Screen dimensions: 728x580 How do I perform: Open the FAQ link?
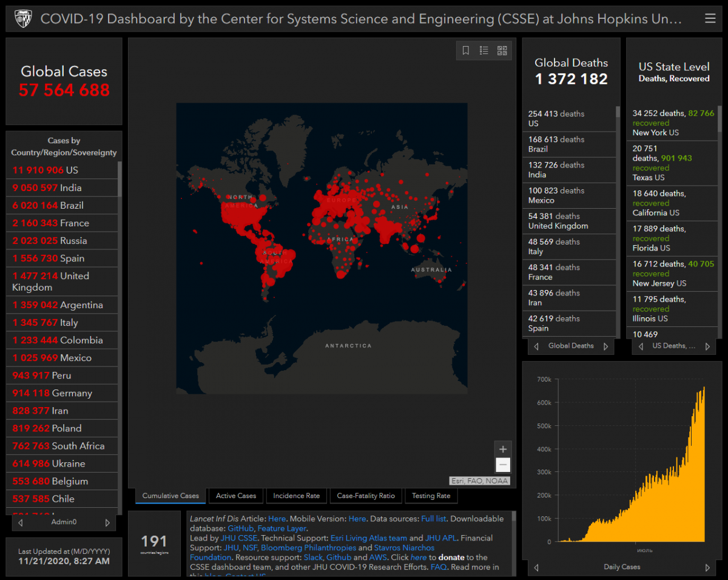(439, 567)
